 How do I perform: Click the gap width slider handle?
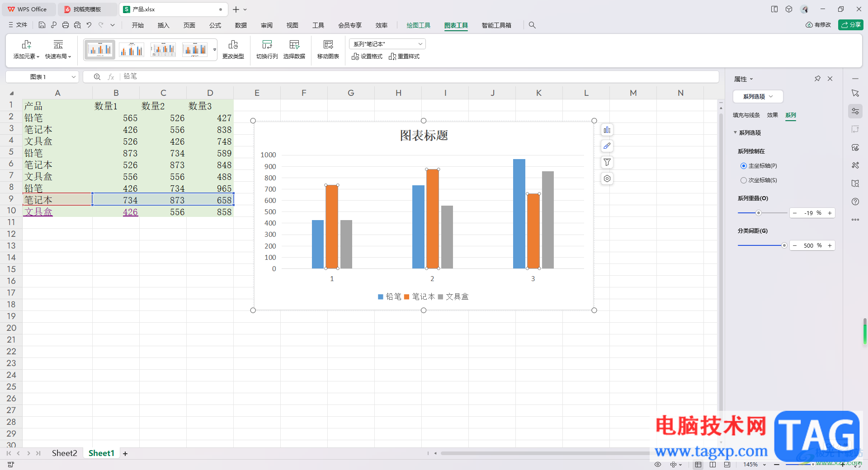[784, 245]
